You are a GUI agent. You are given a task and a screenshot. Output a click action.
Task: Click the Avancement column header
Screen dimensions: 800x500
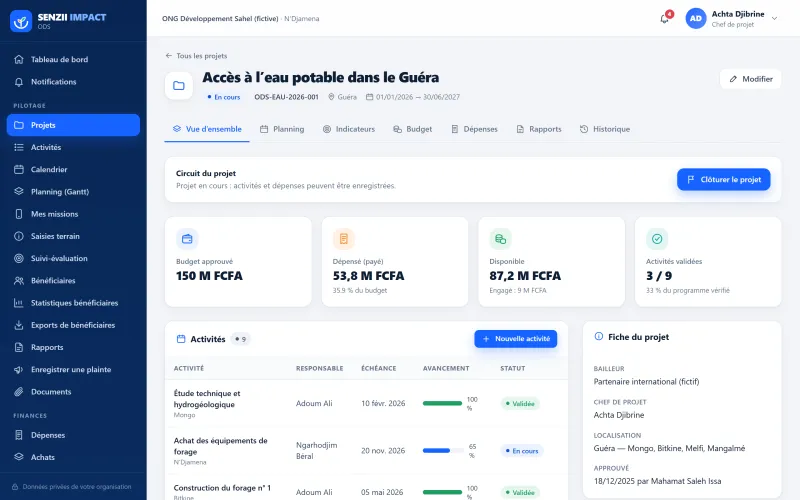pos(446,368)
